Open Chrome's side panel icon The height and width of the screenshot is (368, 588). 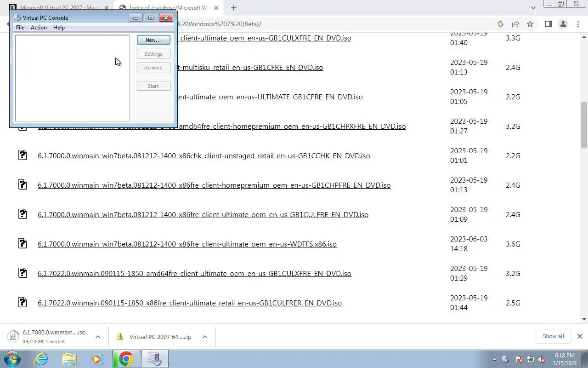click(548, 24)
